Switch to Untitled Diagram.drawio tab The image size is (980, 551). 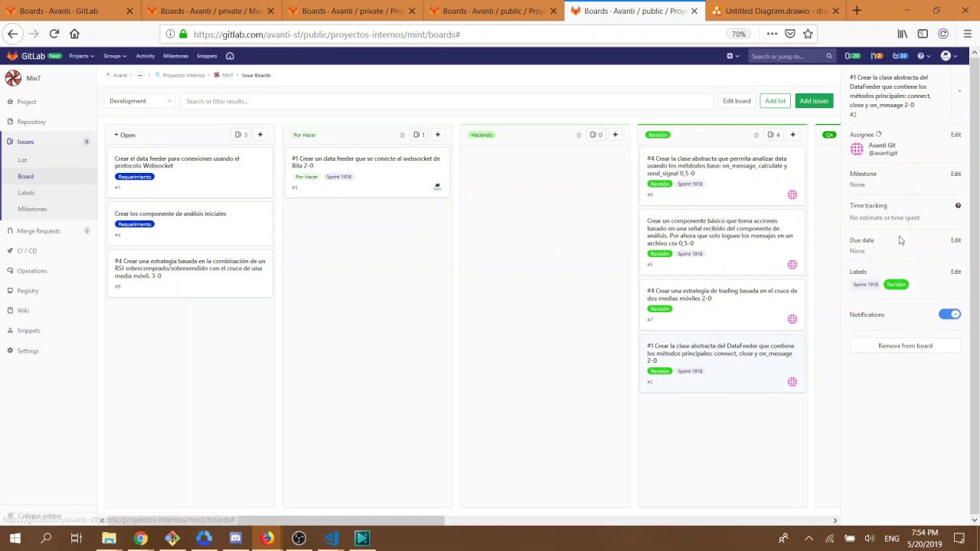775,11
